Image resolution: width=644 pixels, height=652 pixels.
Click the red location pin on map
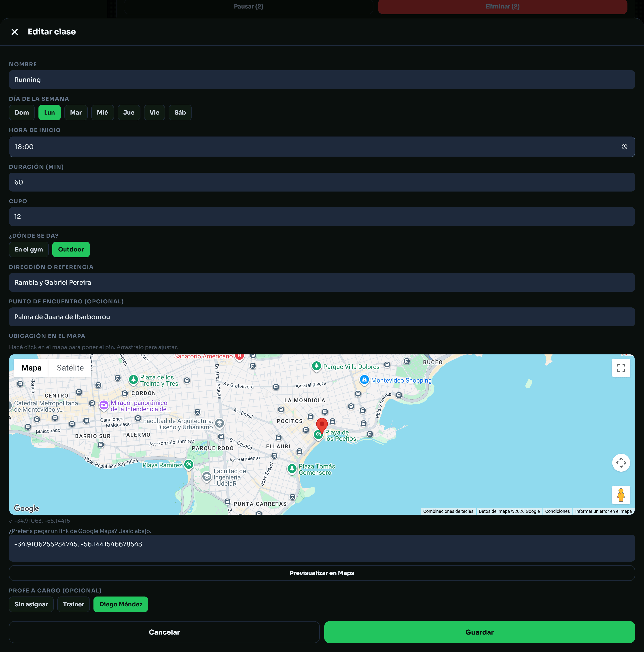[x=322, y=426]
